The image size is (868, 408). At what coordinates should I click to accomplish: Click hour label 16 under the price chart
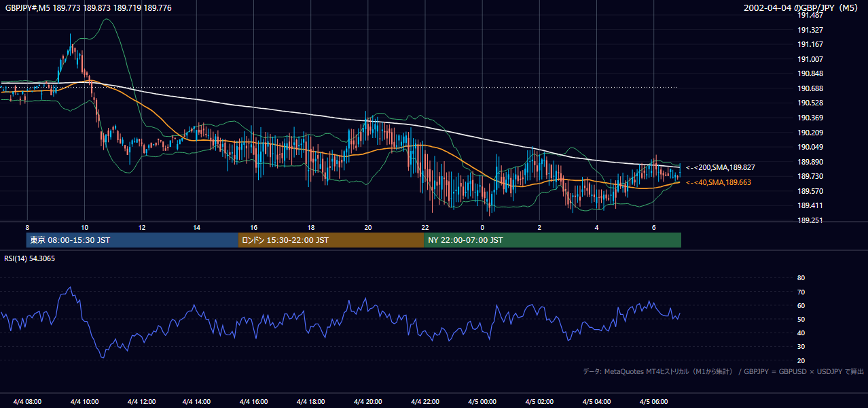pos(253,227)
